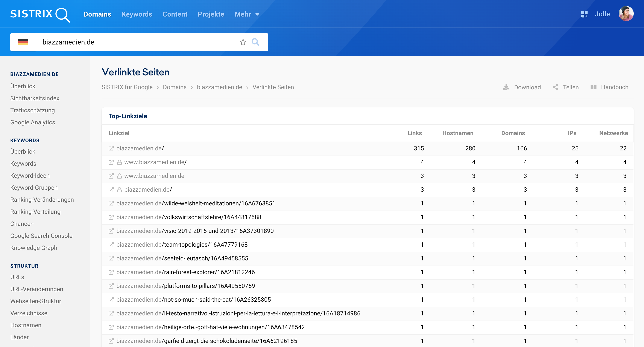644x347 pixels.
Task: Click the external link icon next to biazzamedien.de/
Action: [x=111, y=148]
